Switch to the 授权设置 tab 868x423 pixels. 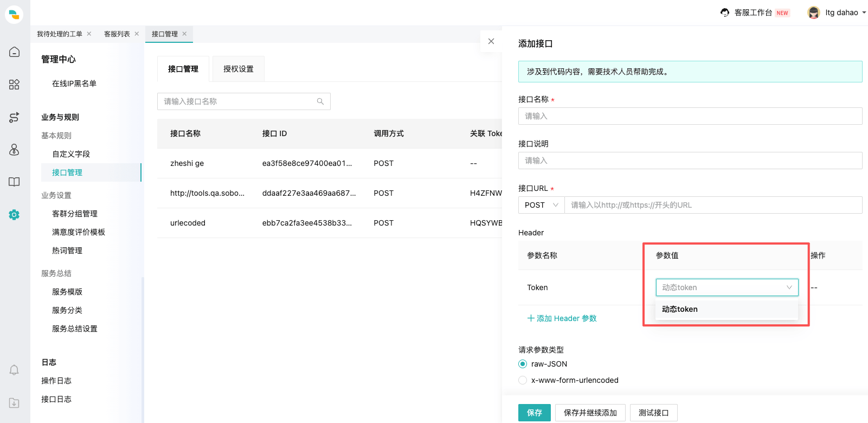(x=239, y=69)
